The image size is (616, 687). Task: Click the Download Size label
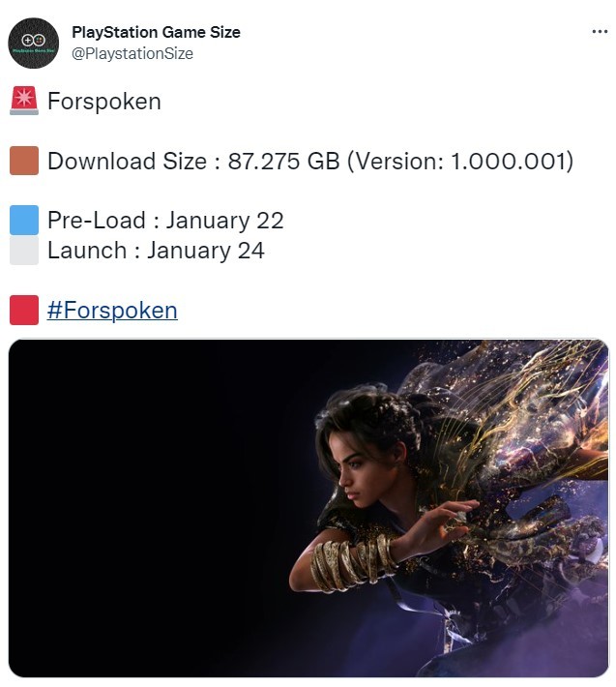click(127, 161)
